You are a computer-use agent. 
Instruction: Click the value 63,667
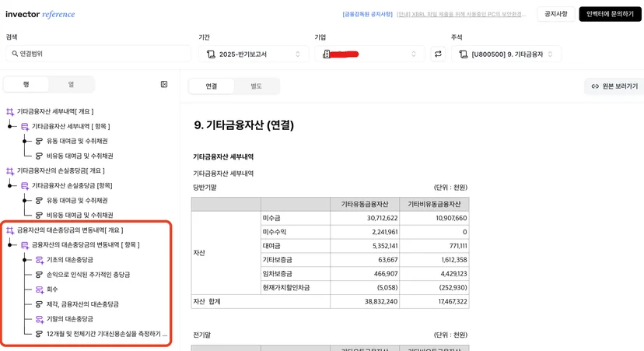[387, 260]
